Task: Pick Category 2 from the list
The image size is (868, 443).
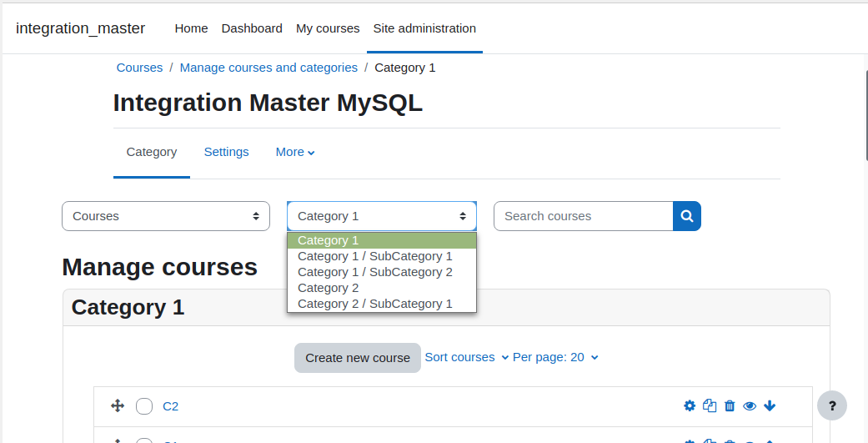Action: point(381,288)
